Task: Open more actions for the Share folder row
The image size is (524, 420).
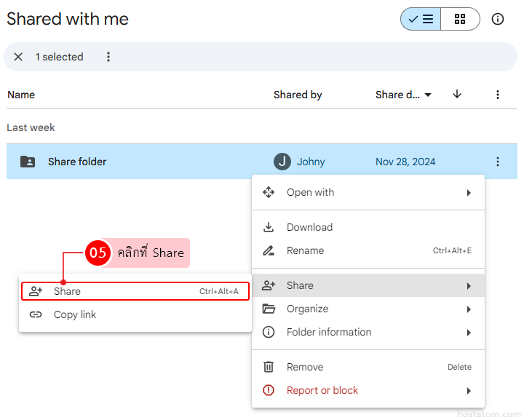Action: click(x=498, y=162)
